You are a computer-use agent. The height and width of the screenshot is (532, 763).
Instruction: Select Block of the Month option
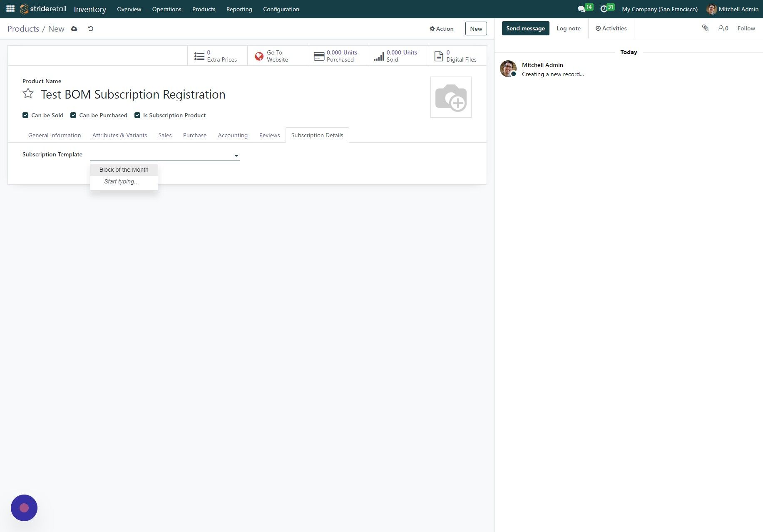124,170
